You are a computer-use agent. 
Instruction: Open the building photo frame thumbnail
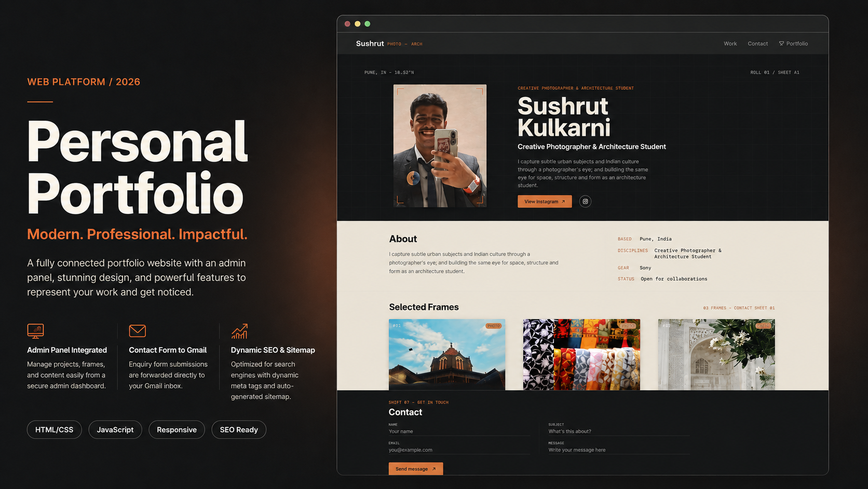(447, 354)
